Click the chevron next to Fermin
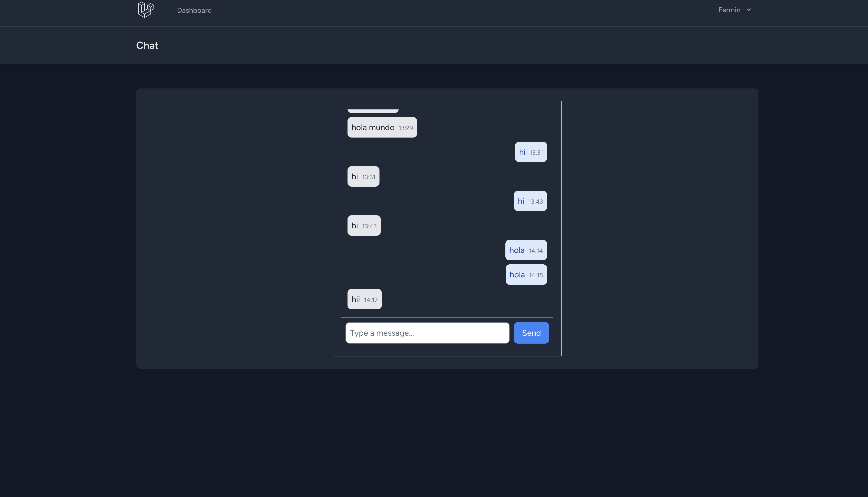868x497 pixels. [x=748, y=10]
